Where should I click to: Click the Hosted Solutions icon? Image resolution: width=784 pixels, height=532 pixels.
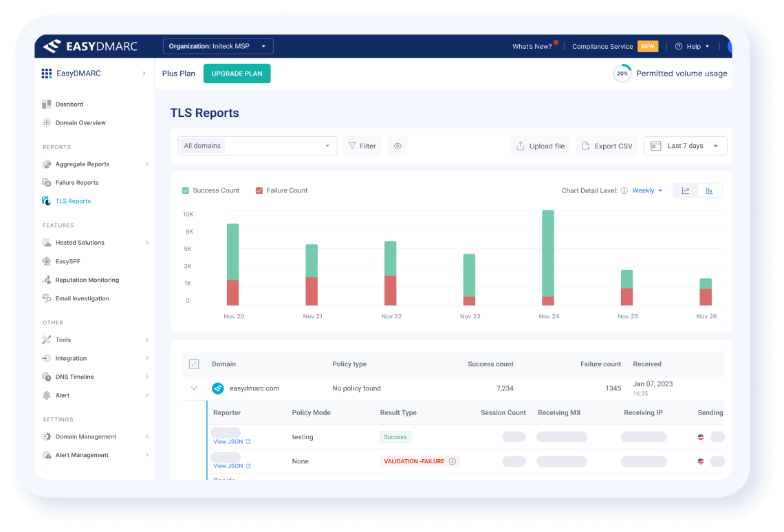(47, 242)
